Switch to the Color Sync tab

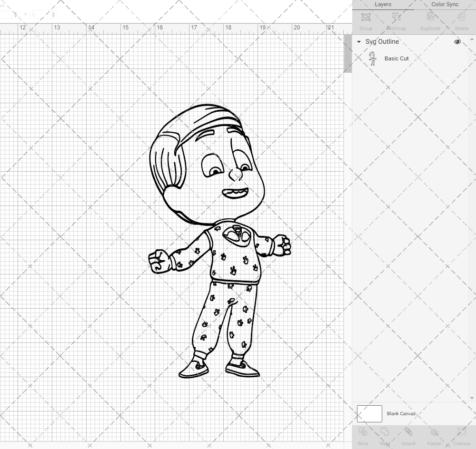[445, 4]
